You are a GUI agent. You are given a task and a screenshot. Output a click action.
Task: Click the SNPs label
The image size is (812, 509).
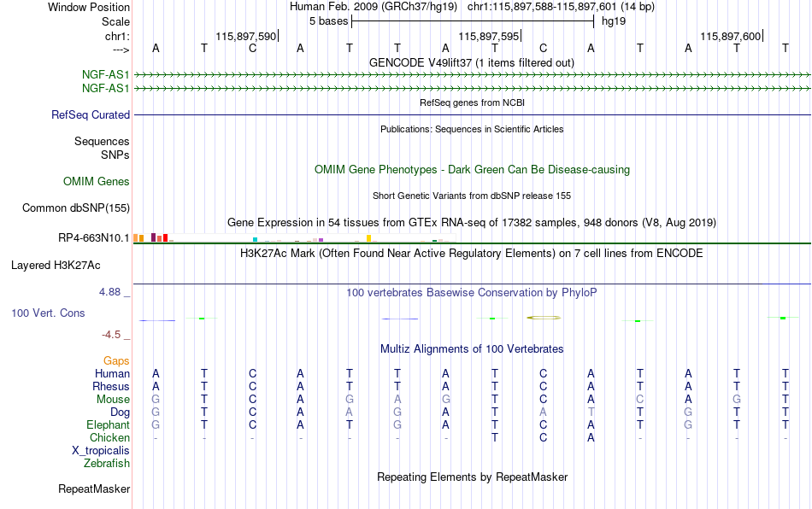pyautogui.click(x=115, y=155)
